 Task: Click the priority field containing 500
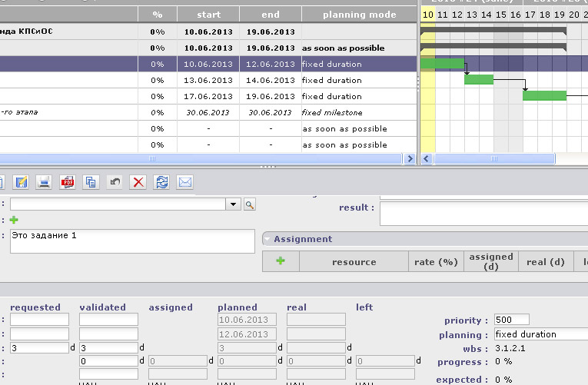coord(511,320)
